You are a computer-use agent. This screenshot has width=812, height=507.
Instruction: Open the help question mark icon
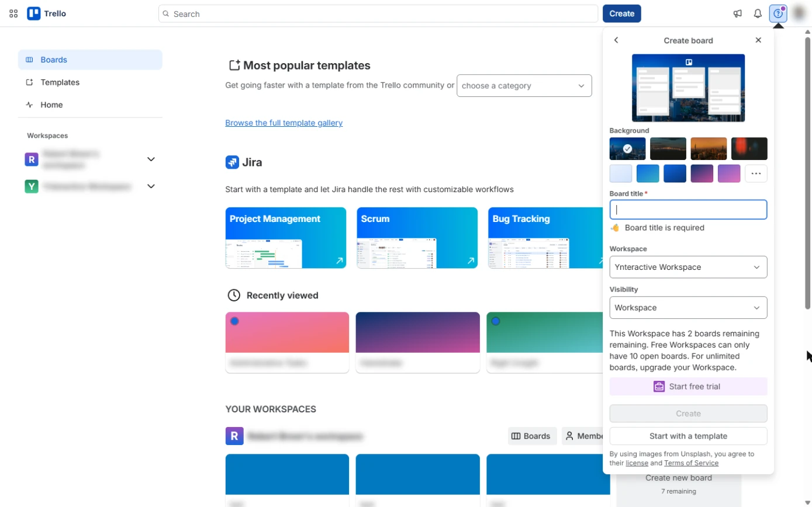tap(778, 13)
